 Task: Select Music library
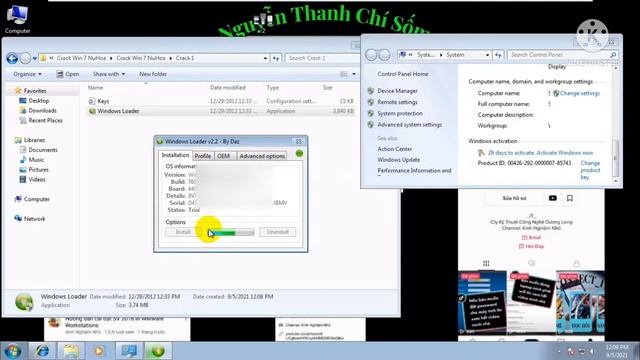(x=36, y=160)
